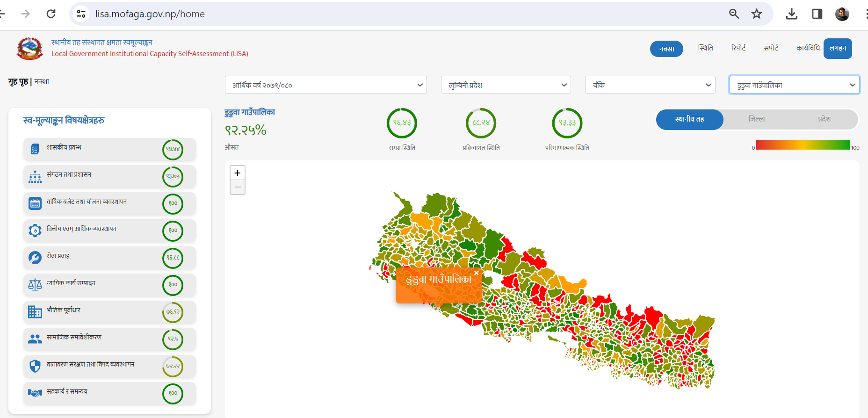Open the fiscal year २०७९/०८० dropdown

pyautogui.click(x=325, y=85)
